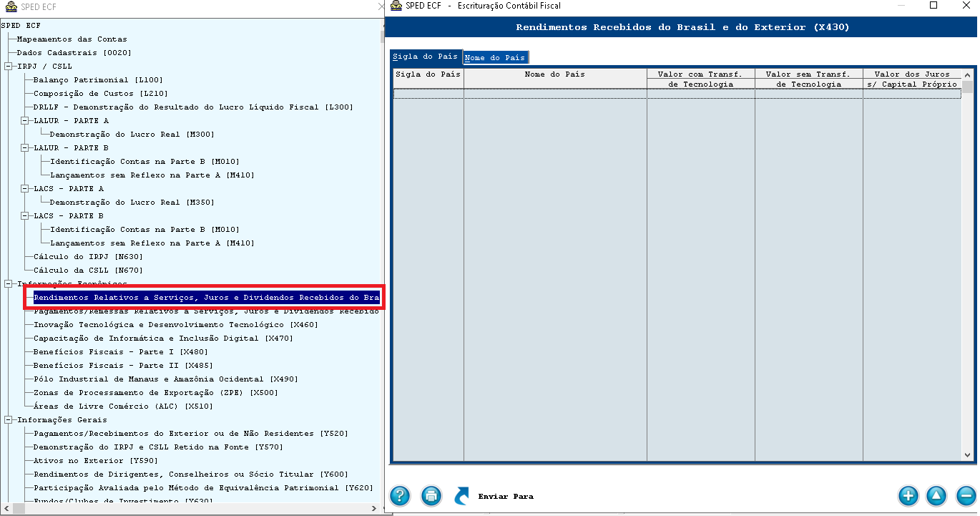The image size is (980, 516).
Task: Click Valor sem Transf. de Tecnologia header
Action: point(808,79)
